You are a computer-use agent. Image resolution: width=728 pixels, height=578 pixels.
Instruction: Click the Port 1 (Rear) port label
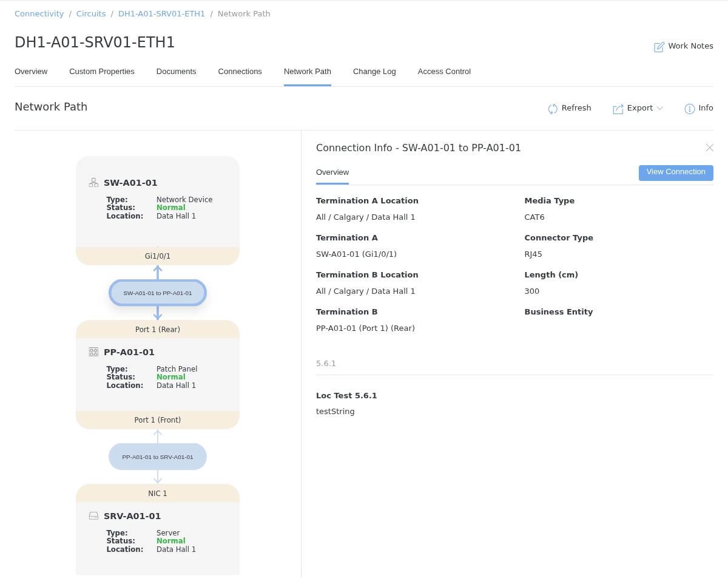[x=158, y=329]
